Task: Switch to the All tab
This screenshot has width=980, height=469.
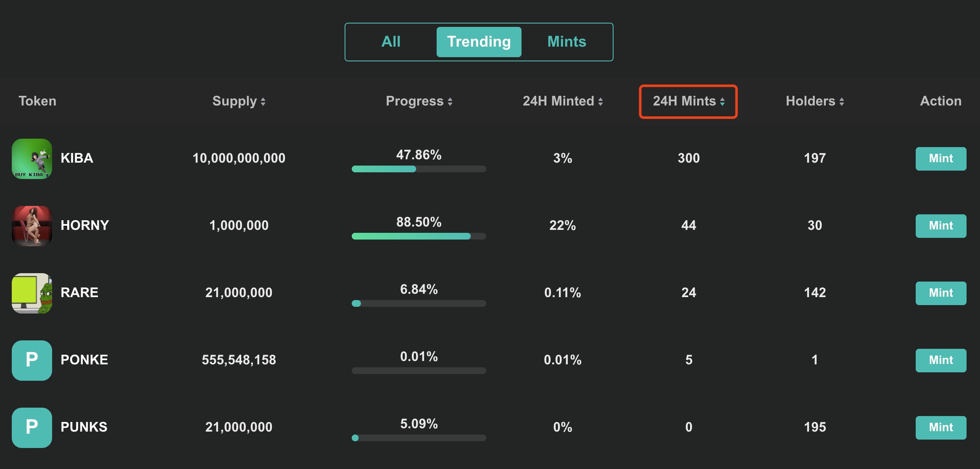Action: click(391, 42)
